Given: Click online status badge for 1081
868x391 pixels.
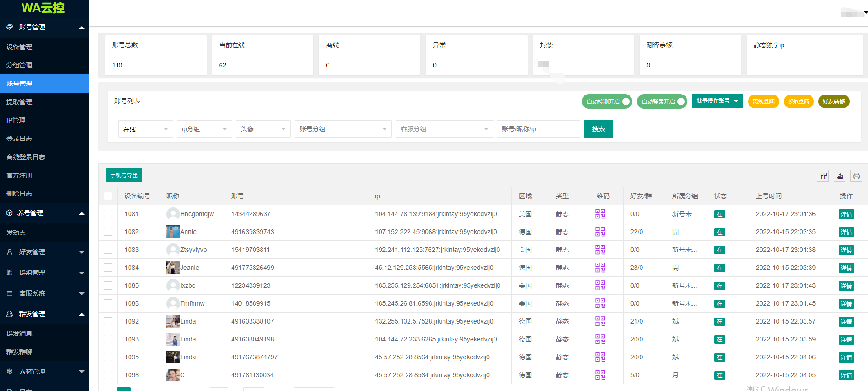Looking at the screenshot, I should click(720, 214).
